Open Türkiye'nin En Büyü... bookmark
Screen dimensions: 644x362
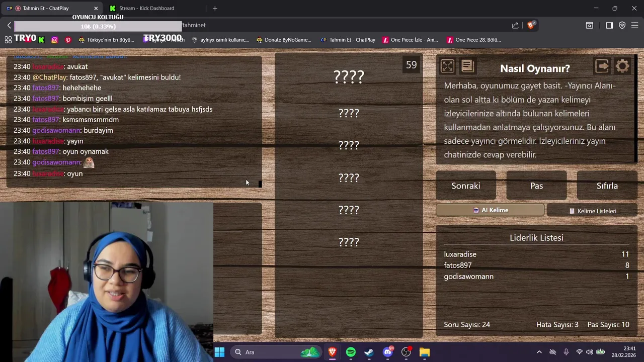[x=106, y=40]
